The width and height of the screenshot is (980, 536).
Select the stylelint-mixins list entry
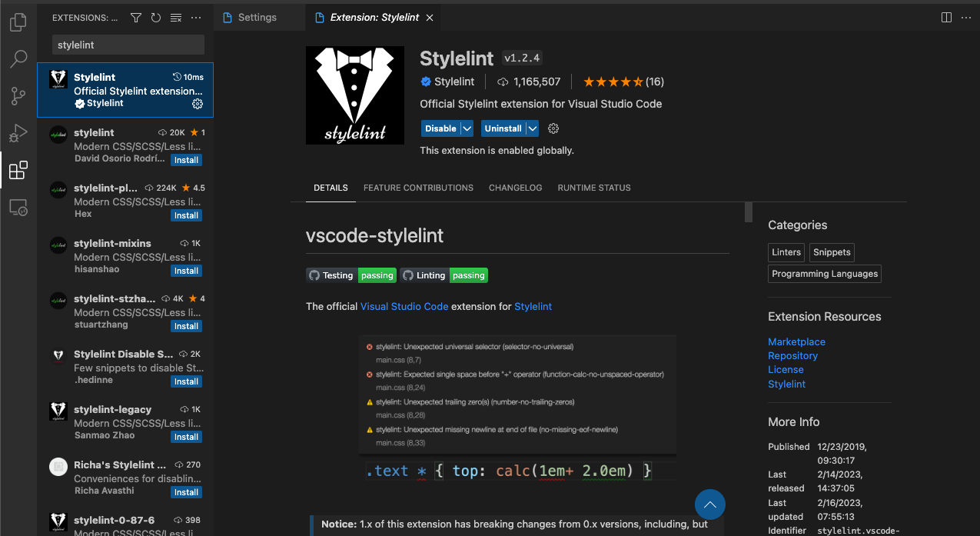click(x=125, y=256)
